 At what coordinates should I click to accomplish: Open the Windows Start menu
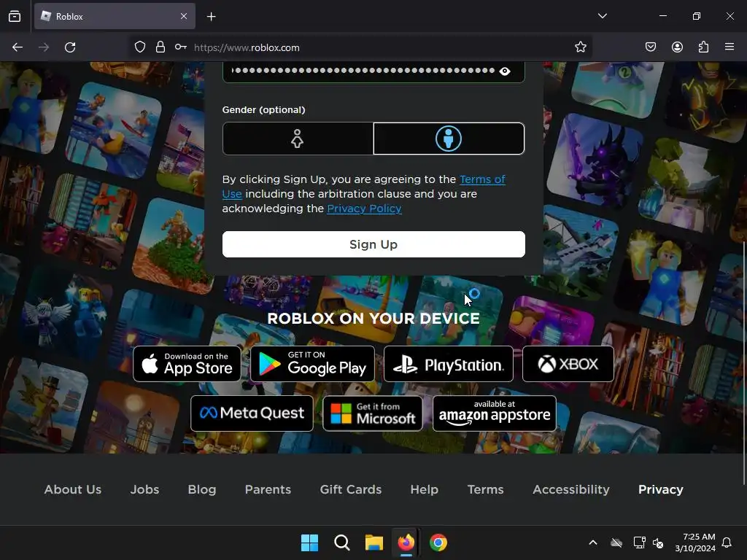point(309,542)
